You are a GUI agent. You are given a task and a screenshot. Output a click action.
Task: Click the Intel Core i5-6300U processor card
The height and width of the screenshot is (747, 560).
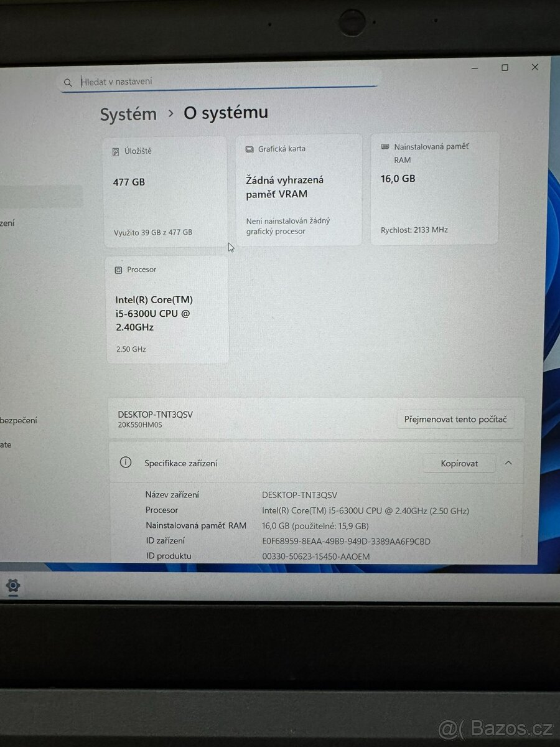pos(167,308)
